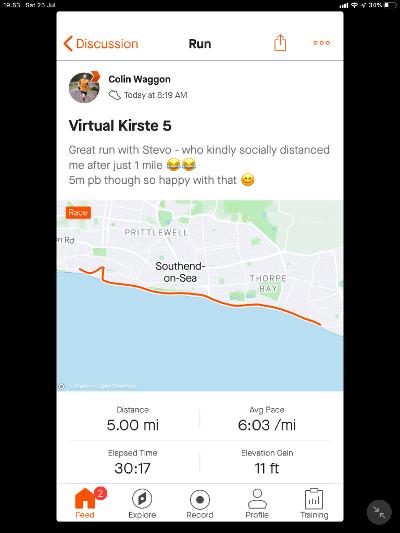This screenshot has height=533, width=400.
Task: Open the Feed notification badge
Action: [x=100, y=493]
